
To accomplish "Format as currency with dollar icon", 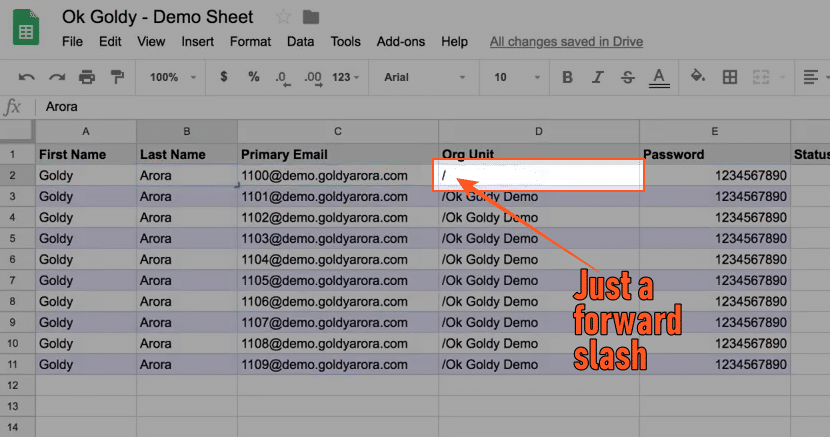I will point(224,77).
